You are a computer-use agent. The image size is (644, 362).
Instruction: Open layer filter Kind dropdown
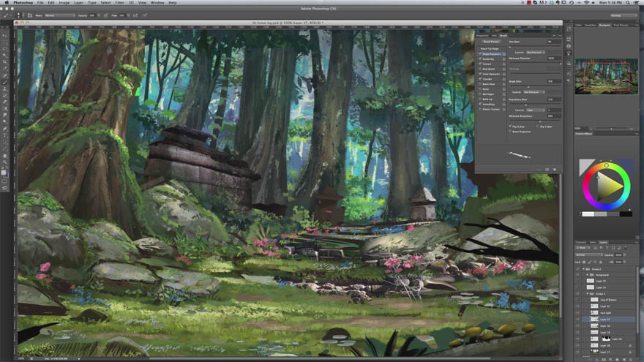click(x=583, y=247)
